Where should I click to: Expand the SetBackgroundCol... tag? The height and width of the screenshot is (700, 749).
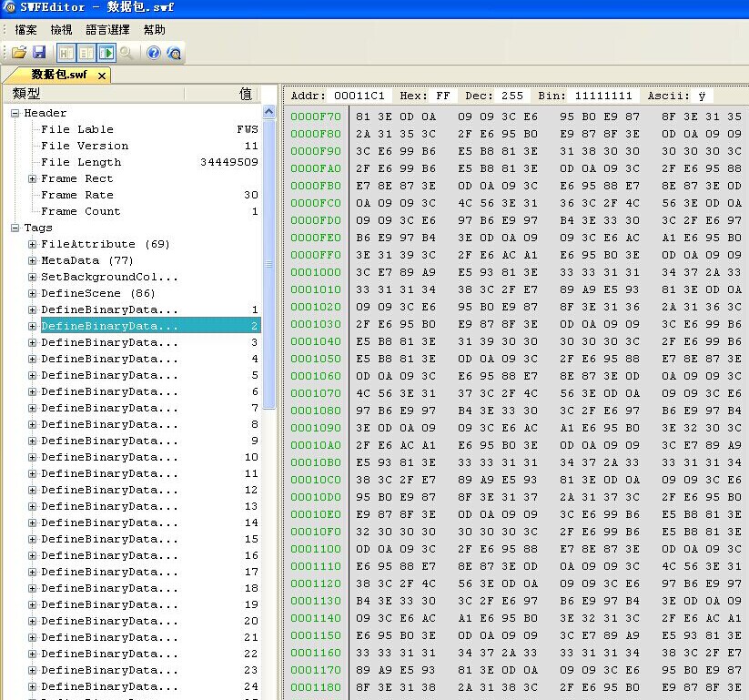tap(32, 277)
